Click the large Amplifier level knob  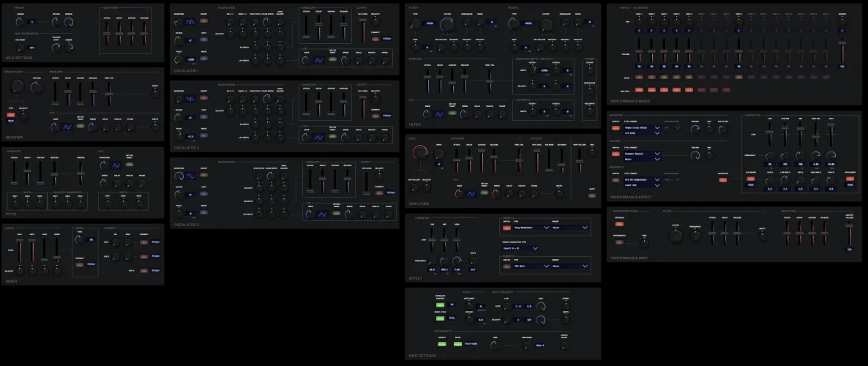pyautogui.click(x=420, y=152)
